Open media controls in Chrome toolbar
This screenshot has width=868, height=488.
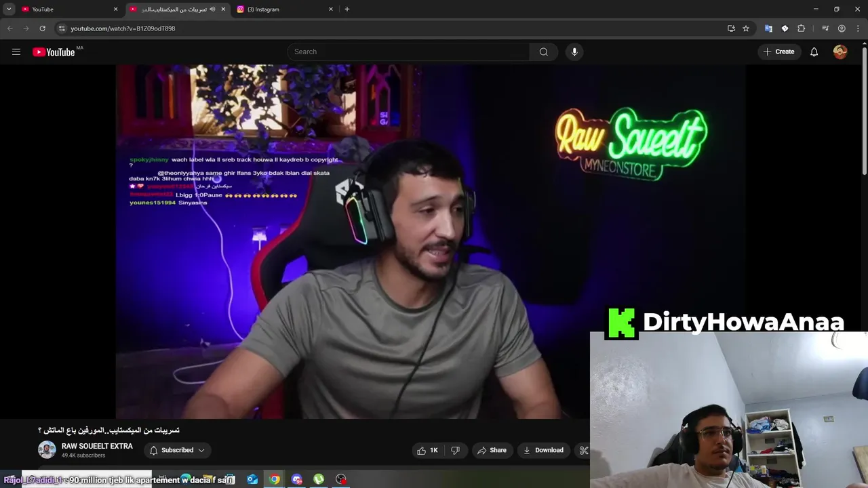[x=825, y=28]
